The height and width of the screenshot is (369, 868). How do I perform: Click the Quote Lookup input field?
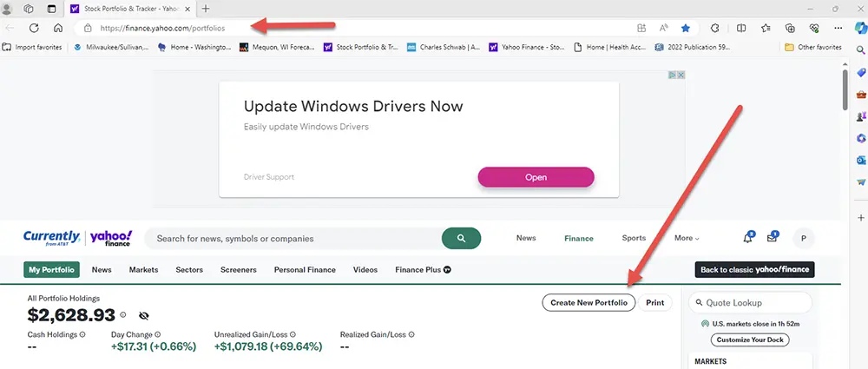point(755,302)
